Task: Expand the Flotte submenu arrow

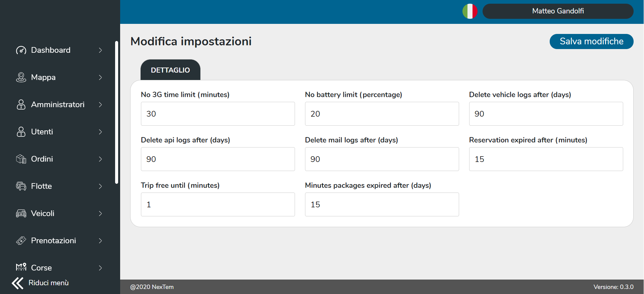Action: point(100,186)
